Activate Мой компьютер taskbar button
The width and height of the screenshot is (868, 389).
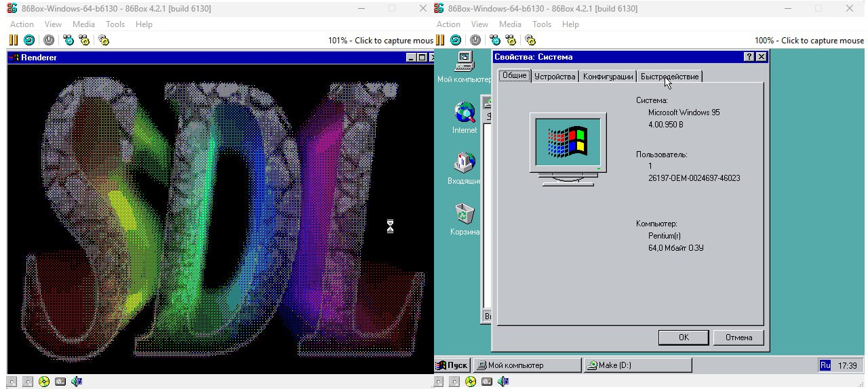(x=527, y=365)
